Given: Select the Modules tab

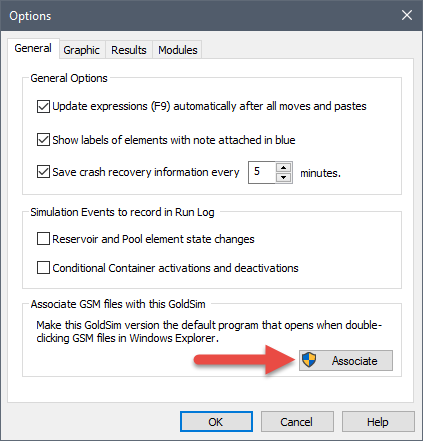Looking at the screenshot, I should point(178,50).
